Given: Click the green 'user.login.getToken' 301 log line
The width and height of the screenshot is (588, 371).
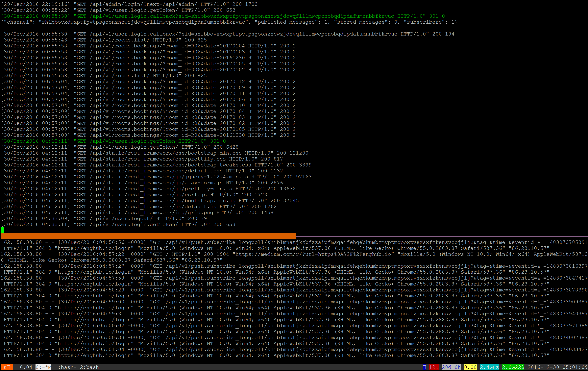Looking at the screenshot, I should point(113,141).
